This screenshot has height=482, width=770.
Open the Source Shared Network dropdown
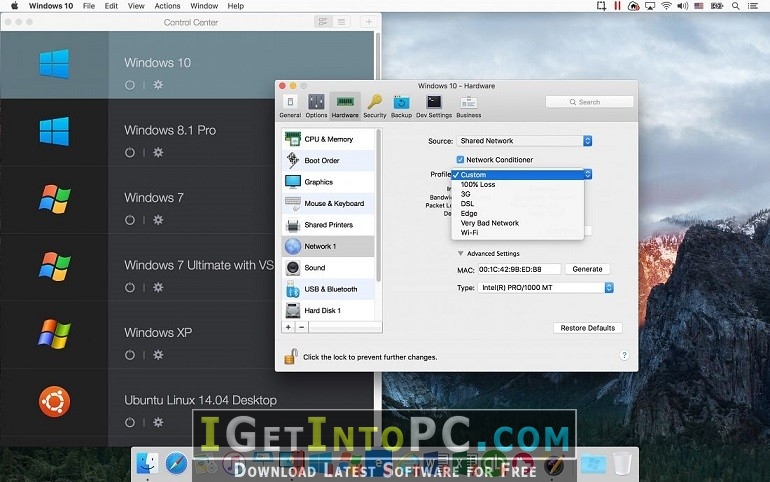(524, 141)
